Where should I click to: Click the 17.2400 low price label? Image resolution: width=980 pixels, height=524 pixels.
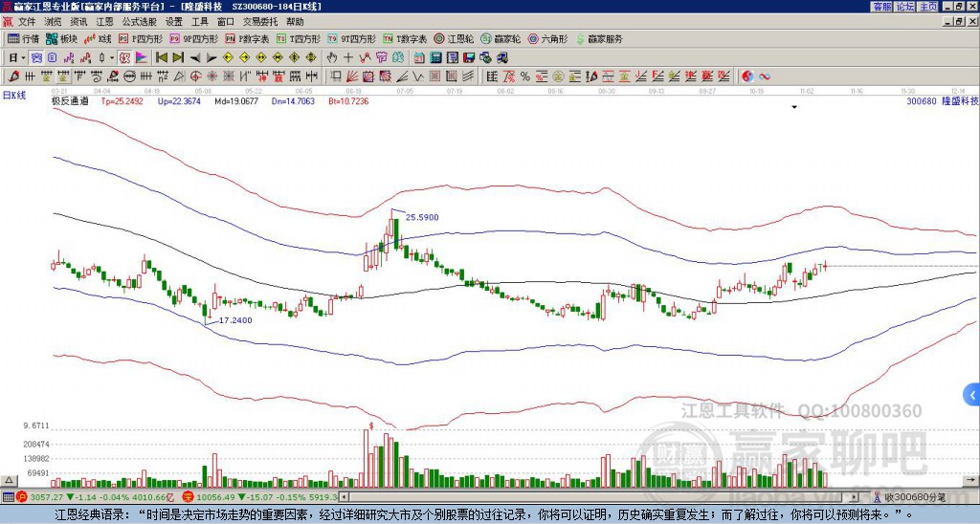tap(235, 320)
